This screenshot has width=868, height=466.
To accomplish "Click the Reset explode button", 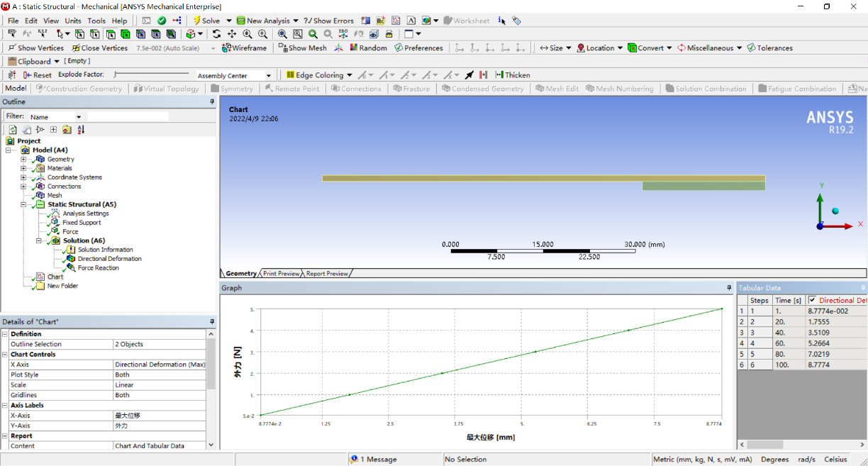I will point(38,75).
